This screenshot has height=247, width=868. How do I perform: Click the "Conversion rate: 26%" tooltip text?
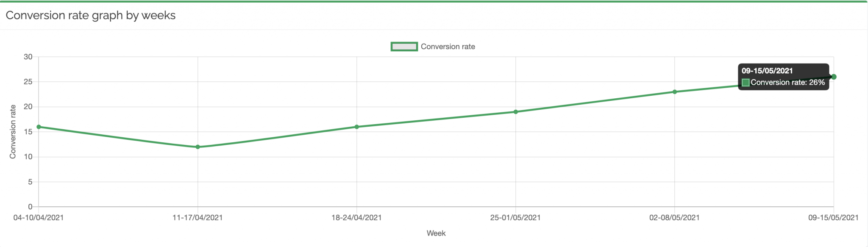(787, 83)
